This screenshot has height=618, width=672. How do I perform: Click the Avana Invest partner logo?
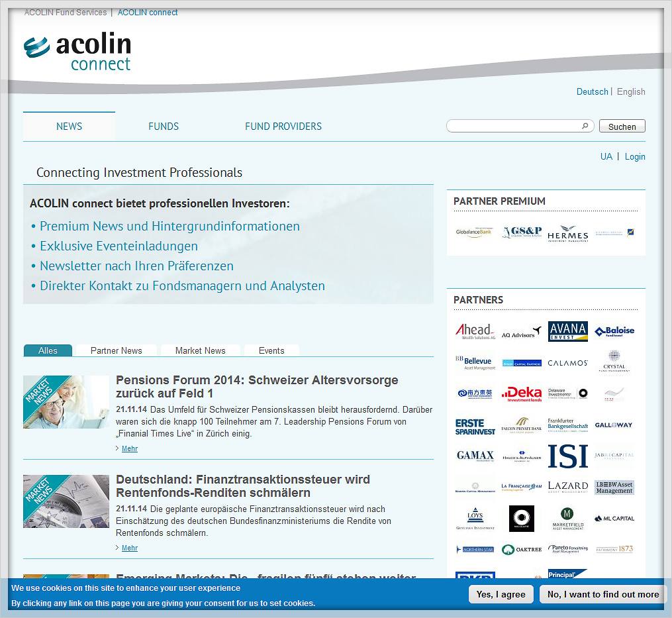[567, 330]
